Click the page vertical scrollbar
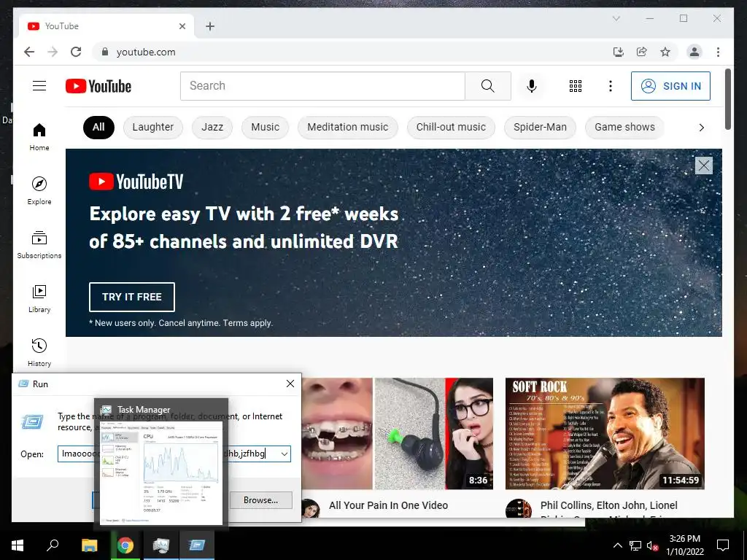 click(727, 99)
